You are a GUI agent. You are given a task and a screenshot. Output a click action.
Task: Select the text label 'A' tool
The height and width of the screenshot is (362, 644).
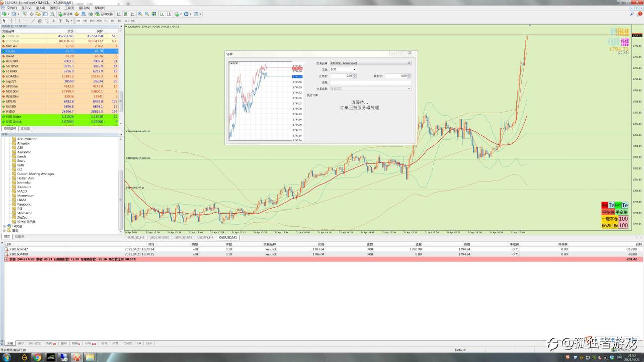point(53,21)
